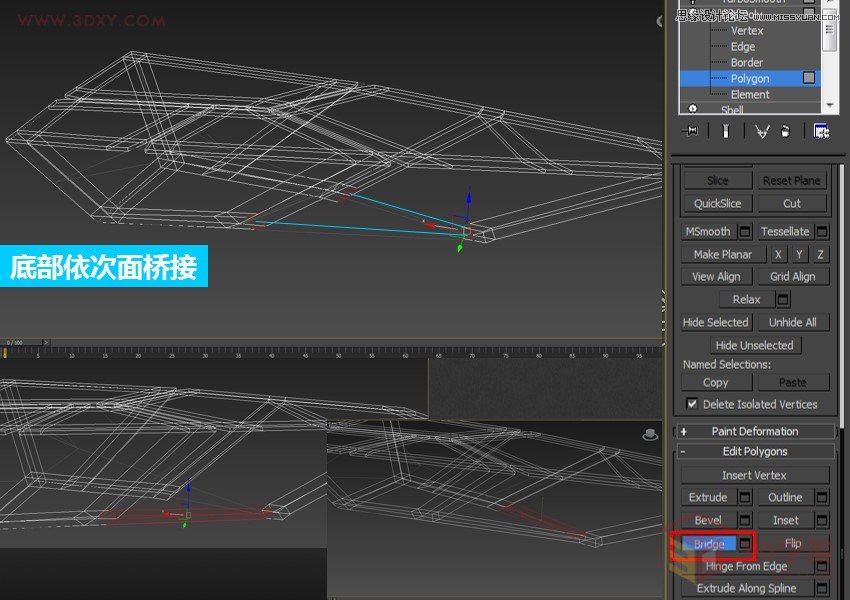The width and height of the screenshot is (850, 600).
Task: Click the Cut button
Action: [791, 203]
